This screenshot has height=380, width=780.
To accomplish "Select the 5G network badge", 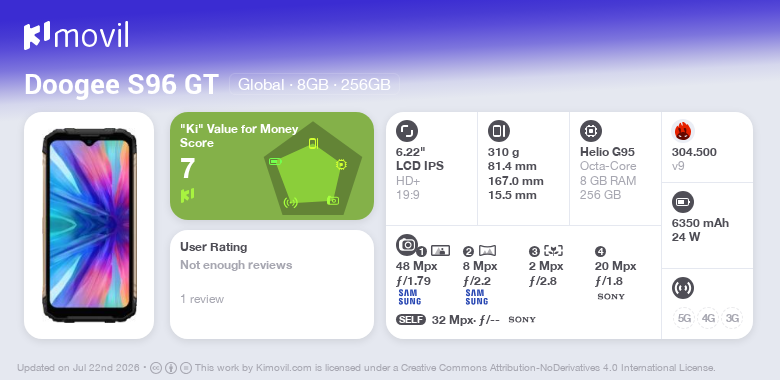I will (684, 318).
